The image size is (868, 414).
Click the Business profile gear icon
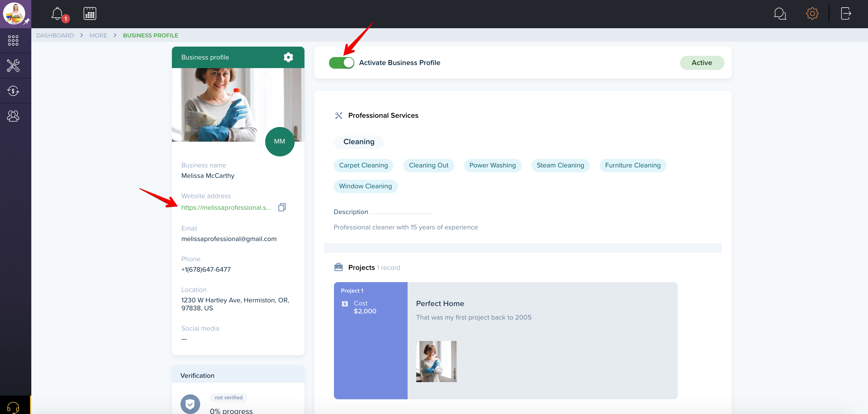288,57
